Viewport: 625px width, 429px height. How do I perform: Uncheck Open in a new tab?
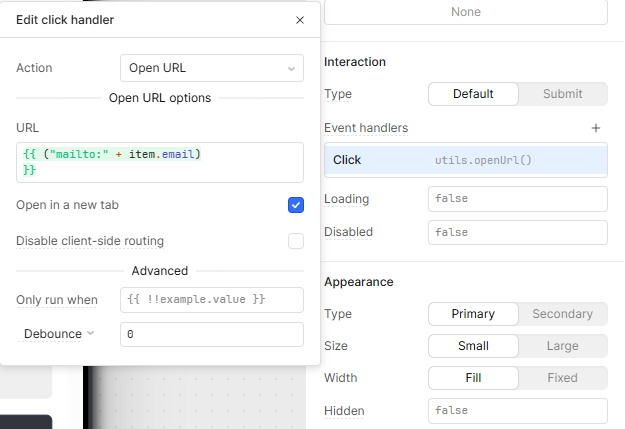[x=295, y=205]
